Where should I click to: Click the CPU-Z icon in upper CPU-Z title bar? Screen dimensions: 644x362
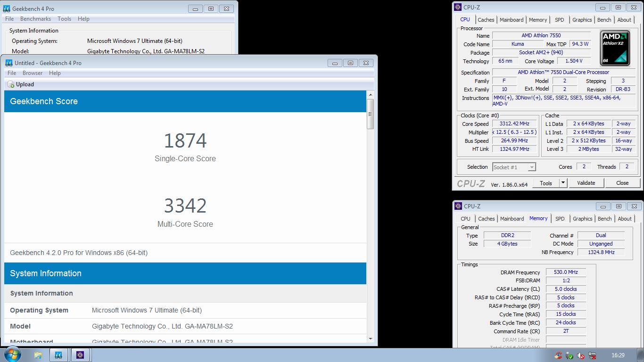pyautogui.click(x=458, y=7)
